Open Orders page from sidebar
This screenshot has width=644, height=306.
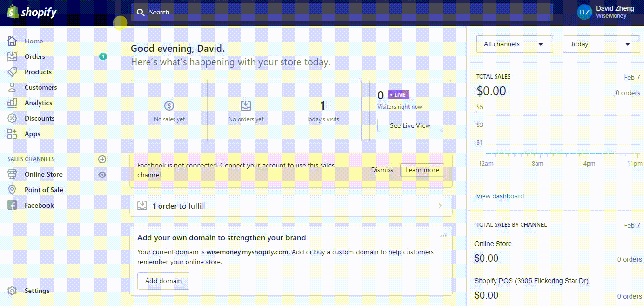click(x=35, y=56)
